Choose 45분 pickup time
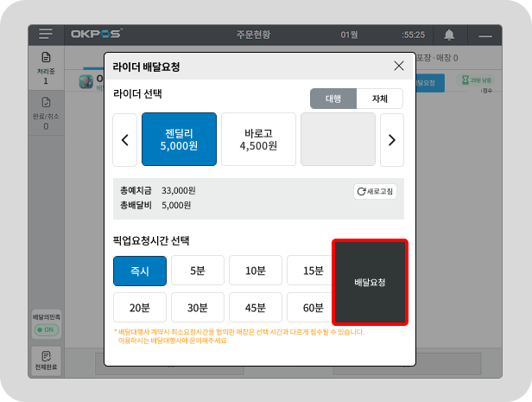The height and width of the screenshot is (402, 532). click(x=255, y=307)
